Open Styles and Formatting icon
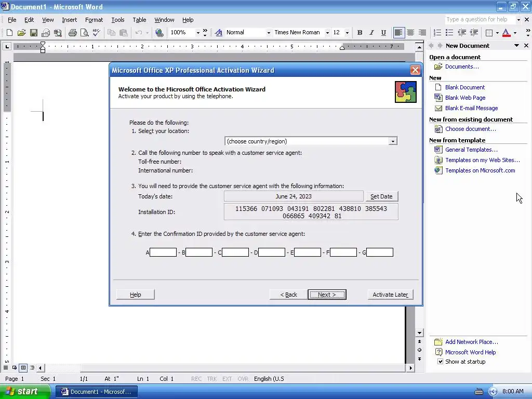Viewport: 532px width, 399px height. click(x=219, y=33)
